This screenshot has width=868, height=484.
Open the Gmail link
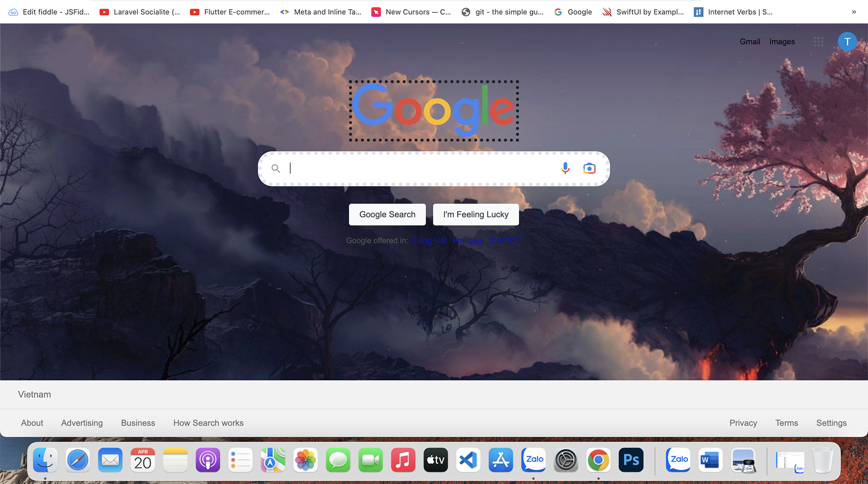pyautogui.click(x=750, y=42)
